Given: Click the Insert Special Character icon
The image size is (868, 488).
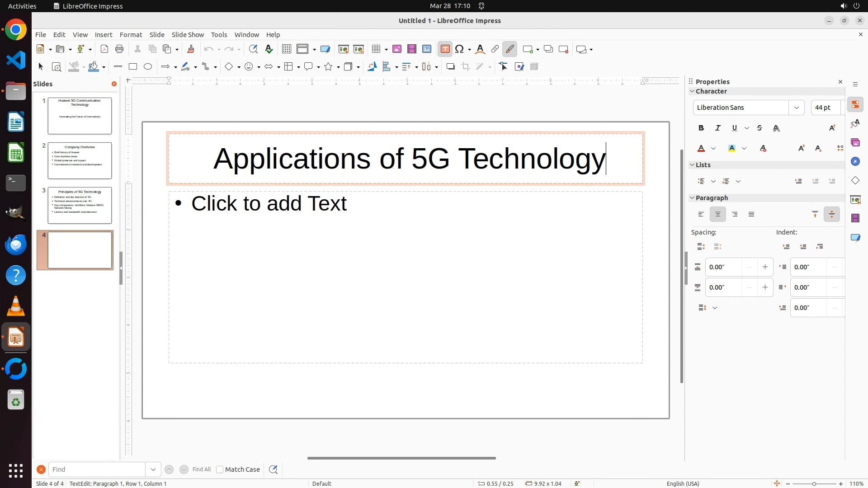Looking at the screenshot, I should (x=460, y=49).
